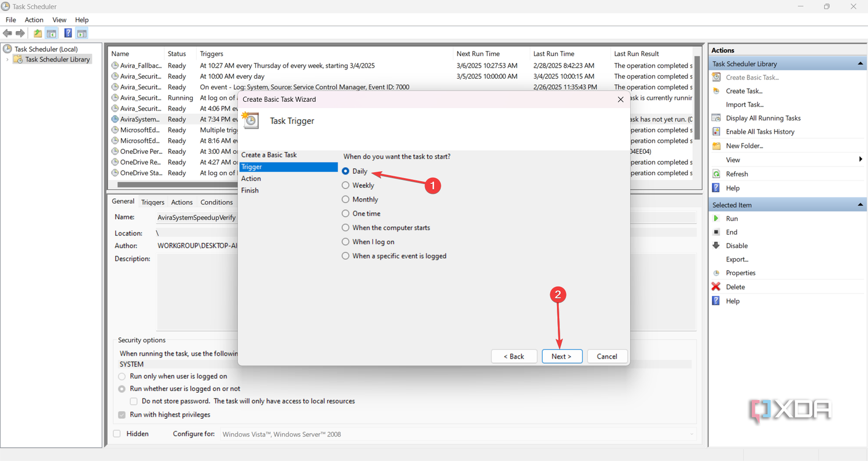Select the Weekly trigger option

345,185
